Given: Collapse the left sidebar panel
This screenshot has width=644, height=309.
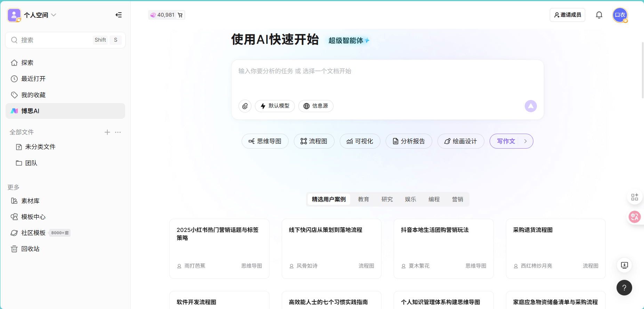Looking at the screenshot, I should [x=119, y=15].
